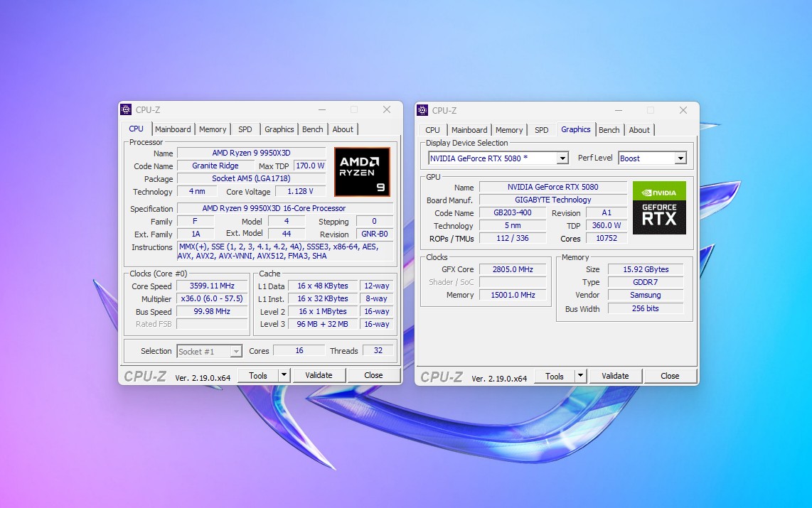Open About tab in the right CPU-Z window
This screenshot has height=508, width=812.
[x=639, y=130]
